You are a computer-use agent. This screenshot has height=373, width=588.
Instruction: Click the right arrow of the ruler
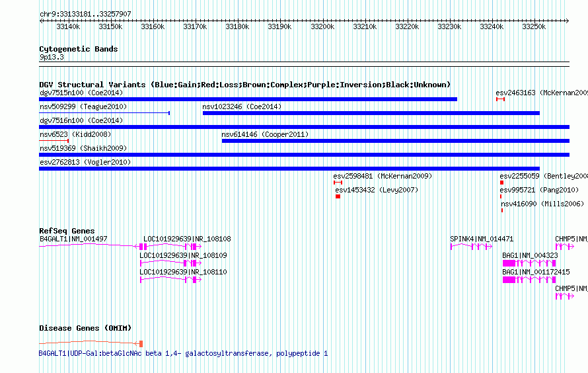coord(567,21)
